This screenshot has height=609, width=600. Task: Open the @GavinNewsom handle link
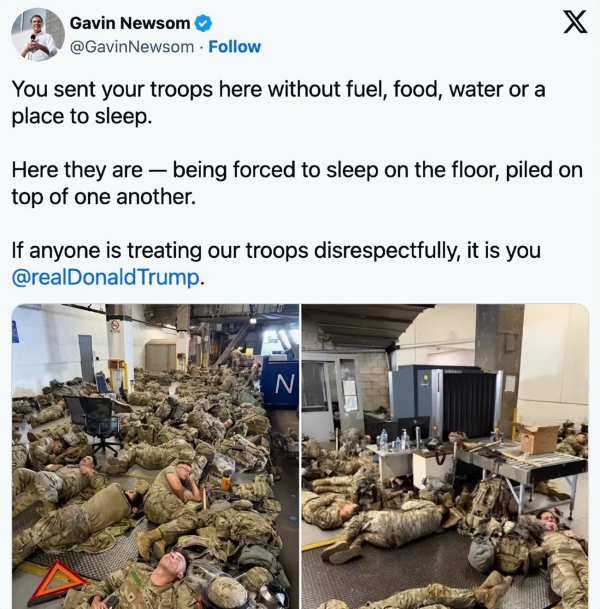(x=132, y=47)
